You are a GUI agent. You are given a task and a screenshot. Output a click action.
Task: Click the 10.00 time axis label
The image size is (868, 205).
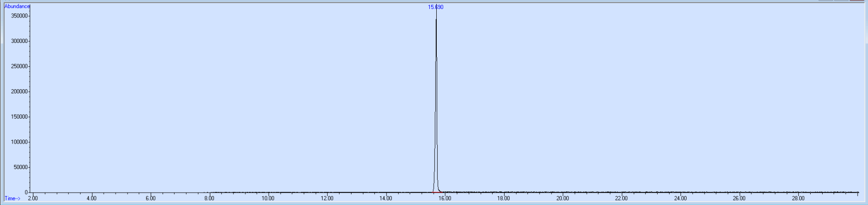tap(268, 199)
